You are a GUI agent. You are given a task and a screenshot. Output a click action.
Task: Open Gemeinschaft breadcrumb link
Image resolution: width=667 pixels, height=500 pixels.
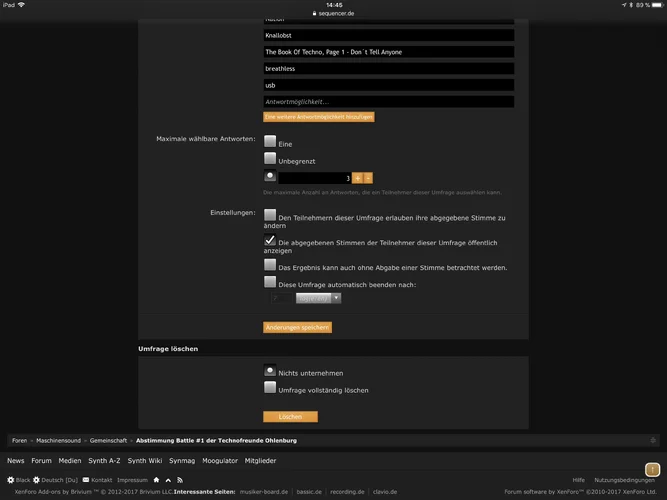tap(108, 440)
